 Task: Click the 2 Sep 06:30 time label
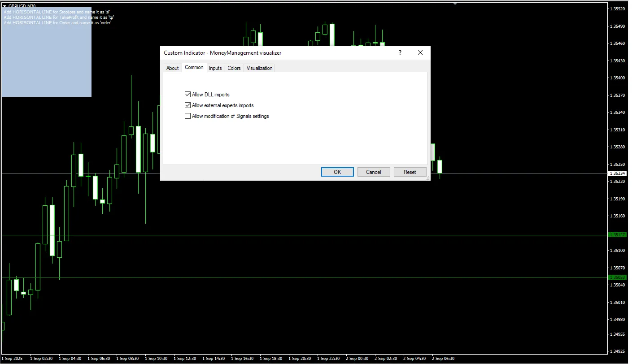click(443, 359)
